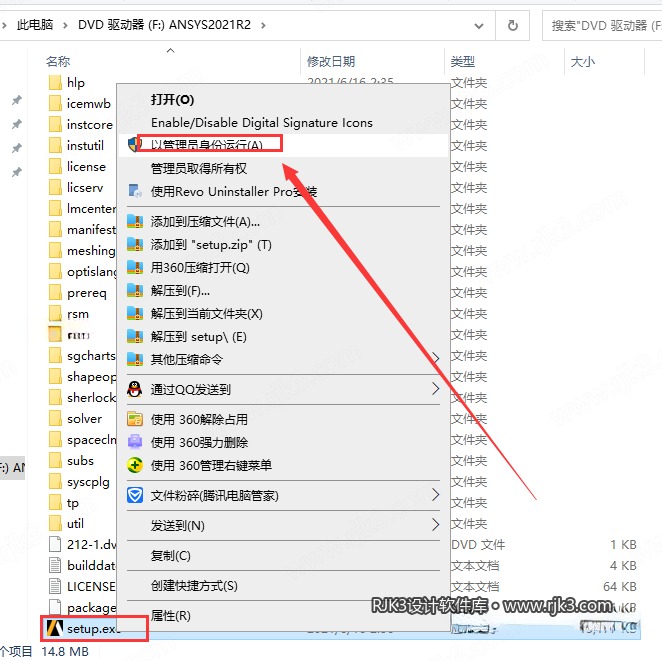662x661 pixels.
Task: Click the admin shield icon in context menu
Action: 133,145
